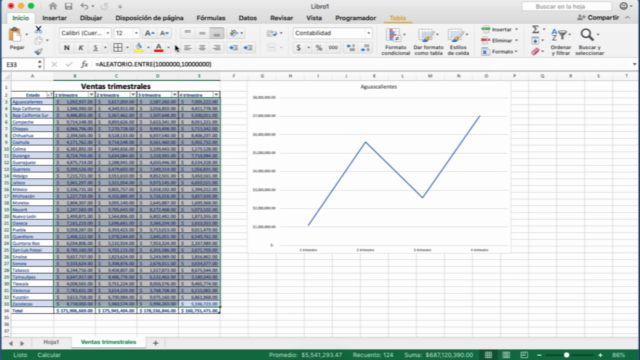640x360 pixels.
Task: Click the text orientation icon
Action: (x=234, y=33)
